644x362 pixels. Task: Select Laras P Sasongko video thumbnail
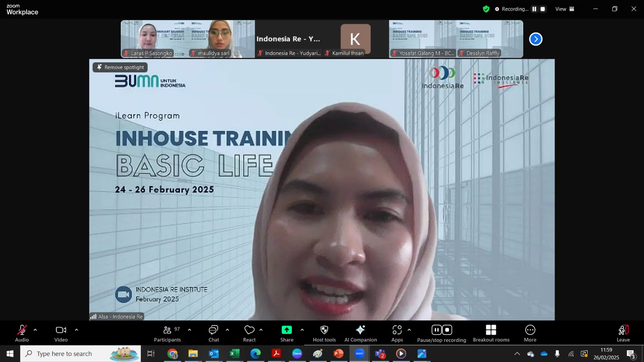[x=155, y=39]
